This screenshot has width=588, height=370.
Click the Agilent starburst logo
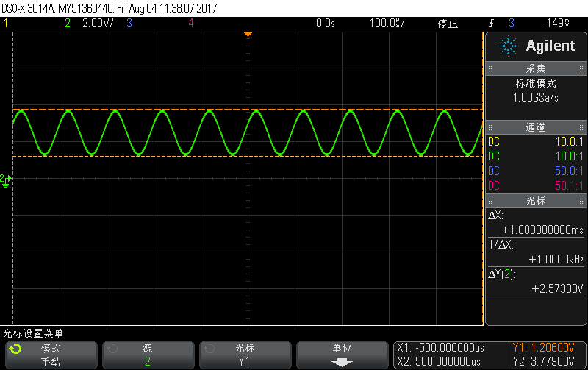pyautogui.click(x=508, y=46)
